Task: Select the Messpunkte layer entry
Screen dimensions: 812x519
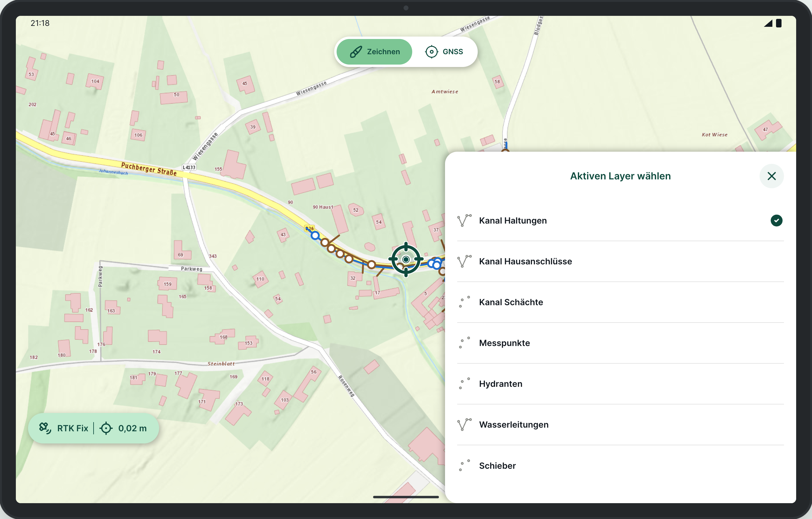Action: (620, 343)
